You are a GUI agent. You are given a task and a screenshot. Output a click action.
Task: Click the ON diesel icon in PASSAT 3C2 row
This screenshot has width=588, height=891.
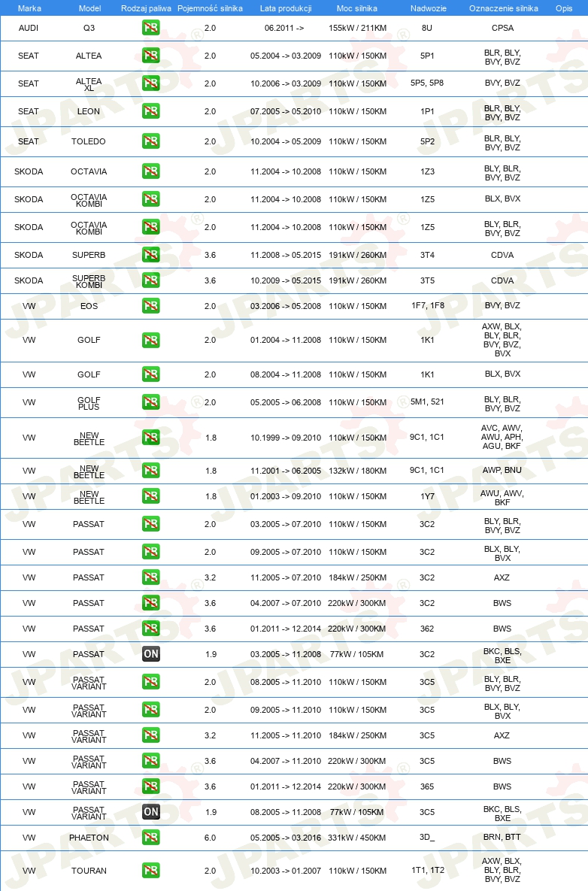pyautogui.click(x=150, y=655)
